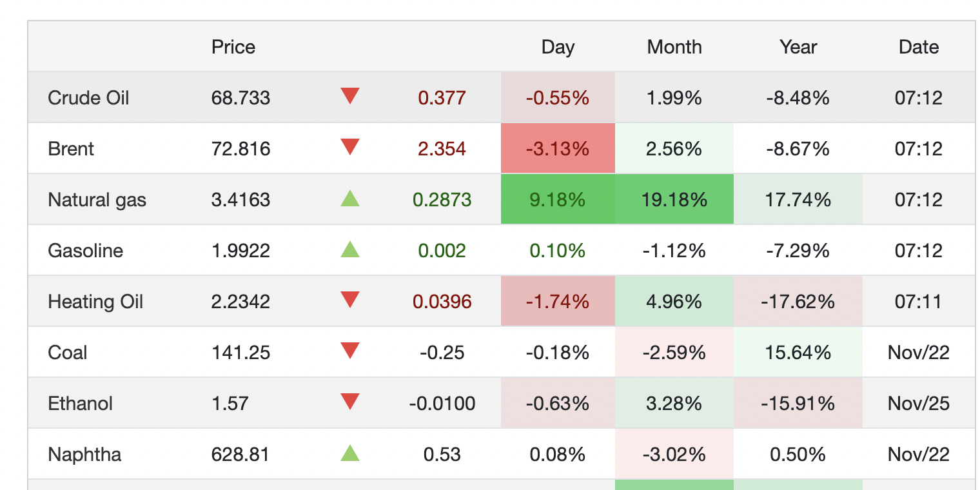Click the Crude Oil day change -0.55%

tap(558, 98)
